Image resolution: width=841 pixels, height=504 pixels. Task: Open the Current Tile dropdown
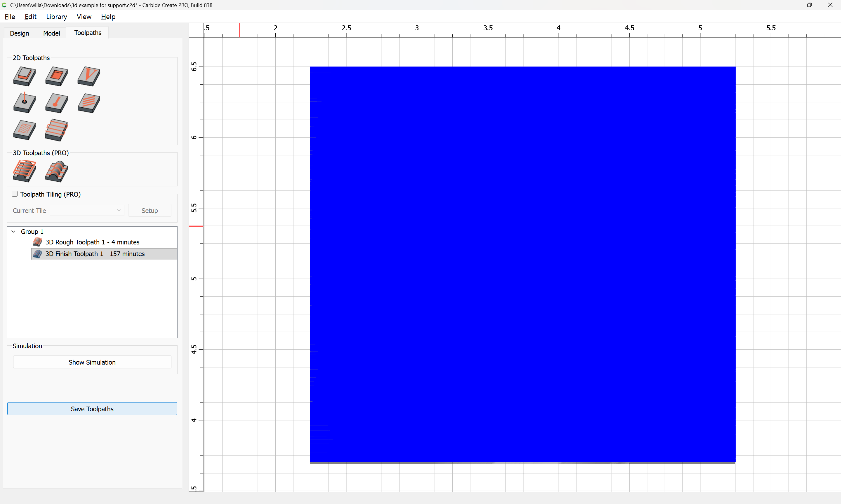click(x=87, y=211)
